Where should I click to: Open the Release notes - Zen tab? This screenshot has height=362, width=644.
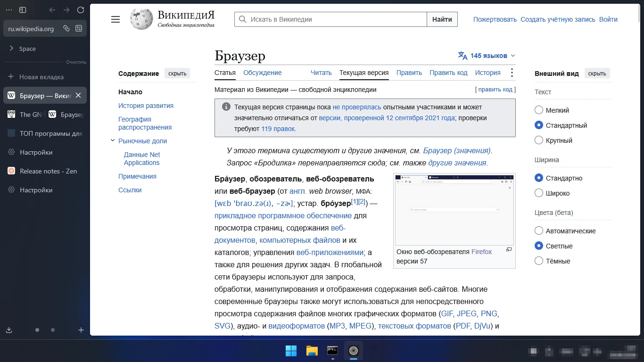[45, 171]
